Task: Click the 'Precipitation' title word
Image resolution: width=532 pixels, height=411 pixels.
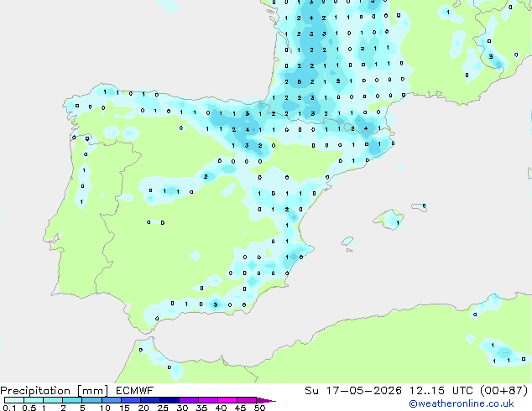Action: click(35, 391)
